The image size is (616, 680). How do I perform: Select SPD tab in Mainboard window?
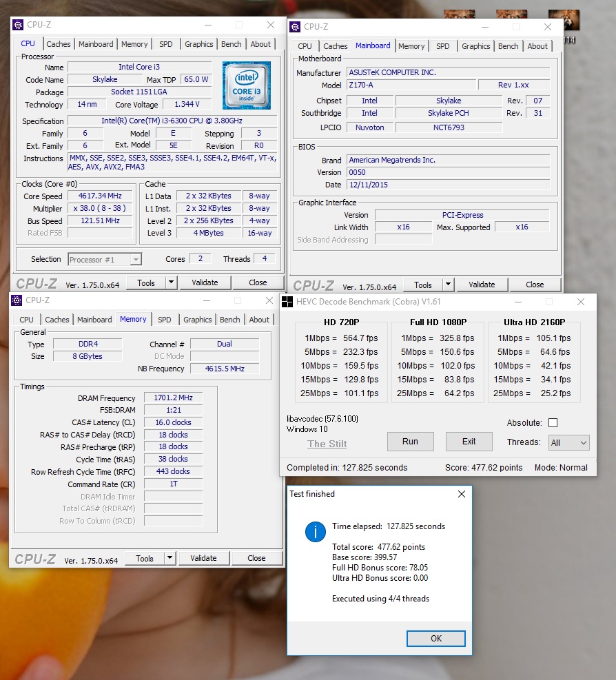coord(443,46)
